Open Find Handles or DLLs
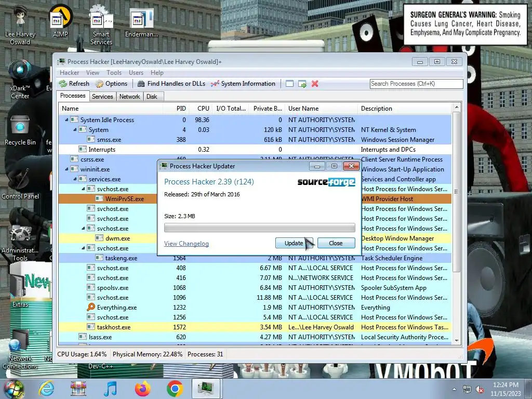Image resolution: width=532 pixels, height=399 pixels. pos(171,84)
